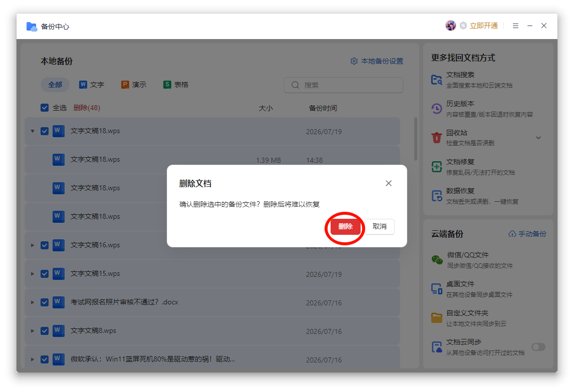
Task: Open the 回收站 trash icon
Action: pos(436,138)
